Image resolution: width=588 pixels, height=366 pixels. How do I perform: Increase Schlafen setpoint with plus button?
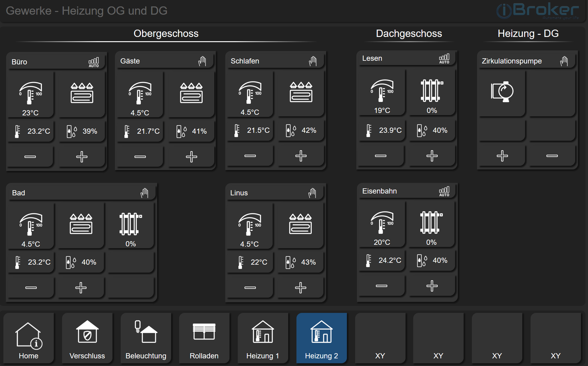[301, 156]
